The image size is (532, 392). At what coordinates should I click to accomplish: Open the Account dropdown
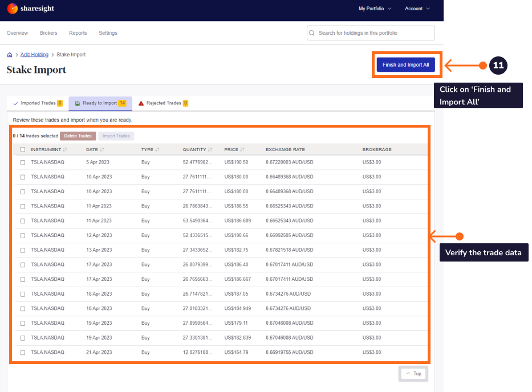coord(417,9)
